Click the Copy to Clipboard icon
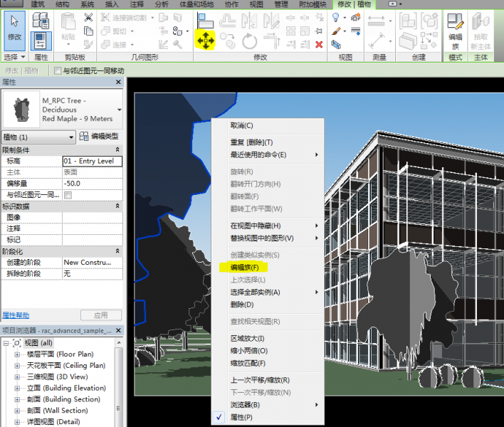 coord(88,31)
